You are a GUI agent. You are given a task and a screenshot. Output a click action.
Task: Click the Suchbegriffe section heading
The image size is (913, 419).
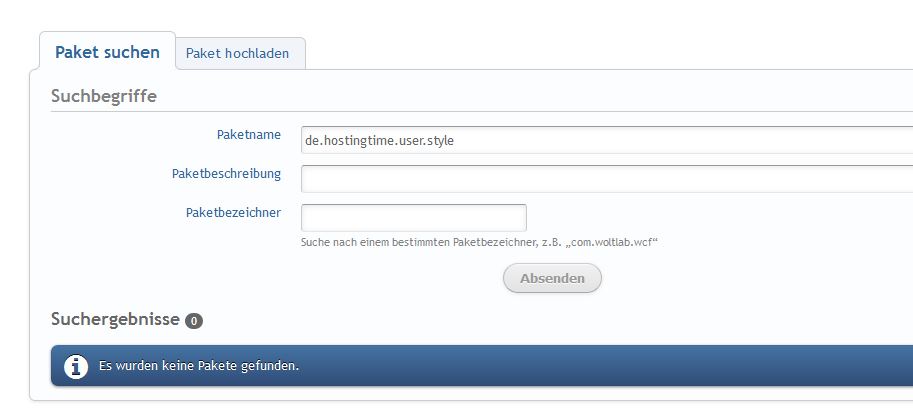[x=103, y=96]
